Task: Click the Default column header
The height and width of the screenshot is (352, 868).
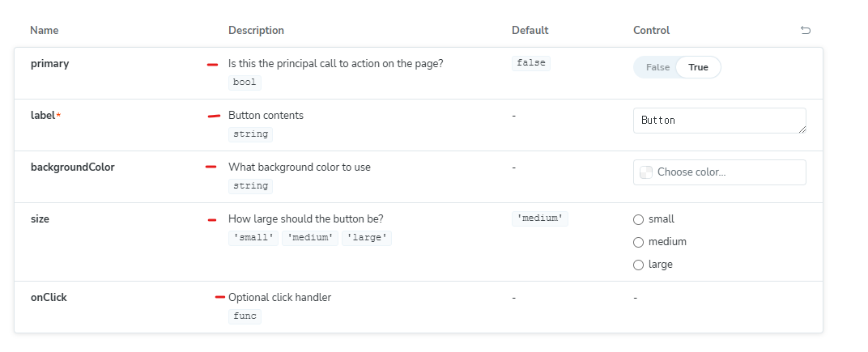Action: coord(530,31)
